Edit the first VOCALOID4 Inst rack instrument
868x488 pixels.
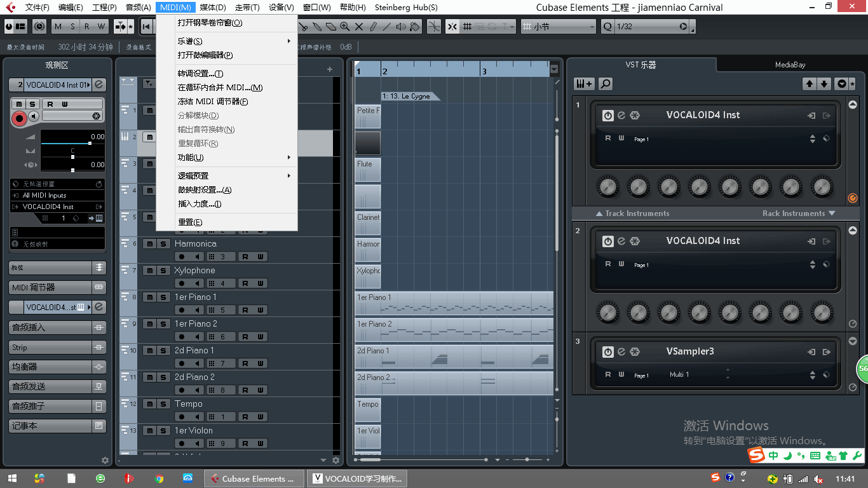coord(621,116)
